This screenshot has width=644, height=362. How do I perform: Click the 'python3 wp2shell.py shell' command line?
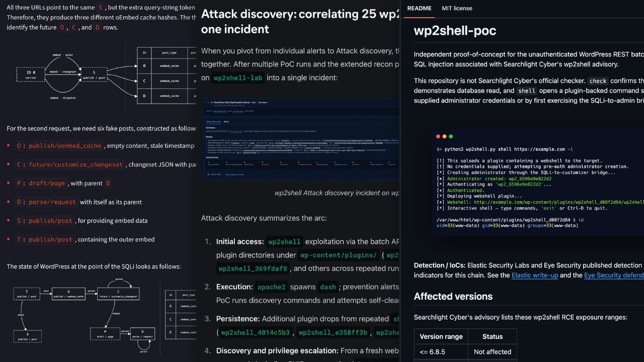pos(505,149)
